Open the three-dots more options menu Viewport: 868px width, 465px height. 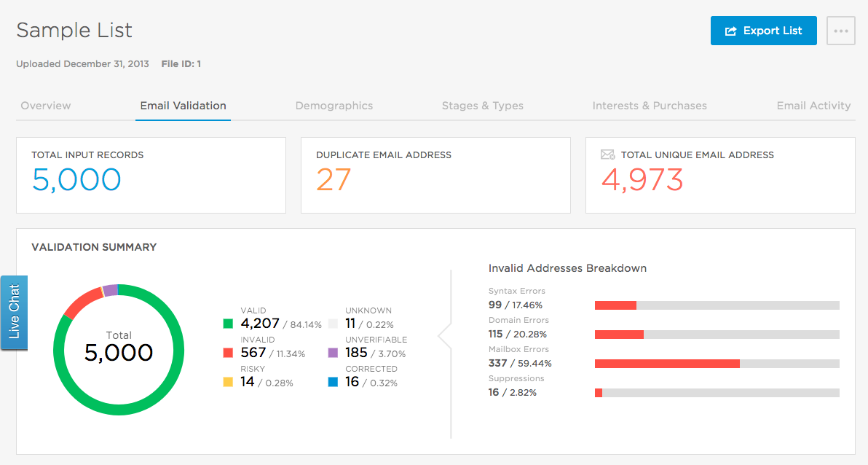pyautogui.click(x=841, y=31)
